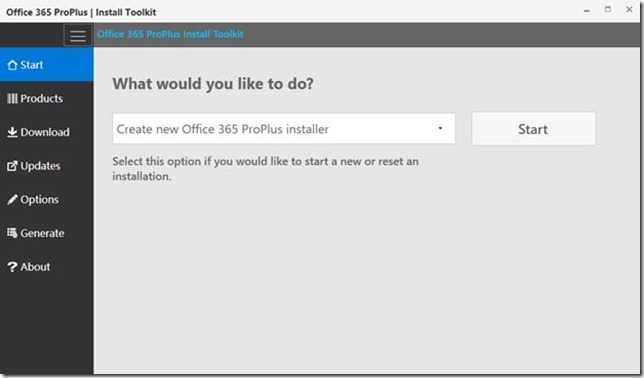Viewport: 644px width, 378px height.
Task: Click the Options pencil icon
Action: point(12,200)
